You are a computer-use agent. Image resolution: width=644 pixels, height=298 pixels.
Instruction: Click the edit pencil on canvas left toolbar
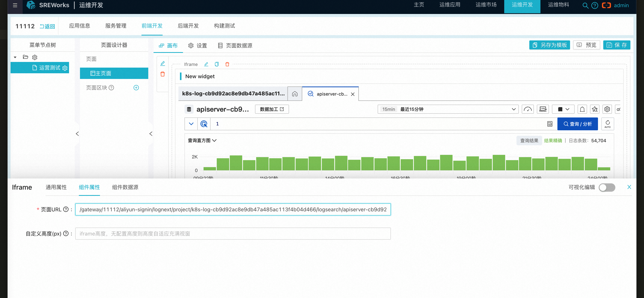click(162, 64)
